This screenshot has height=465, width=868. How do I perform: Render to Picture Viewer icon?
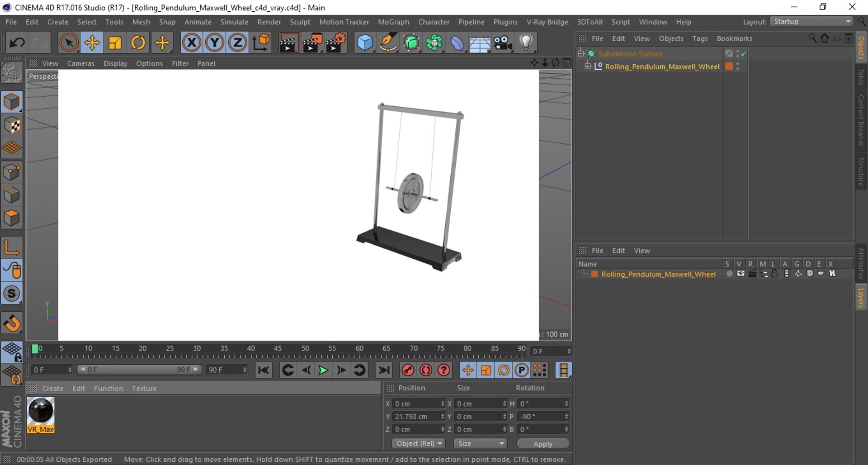[x=312, y=43]
